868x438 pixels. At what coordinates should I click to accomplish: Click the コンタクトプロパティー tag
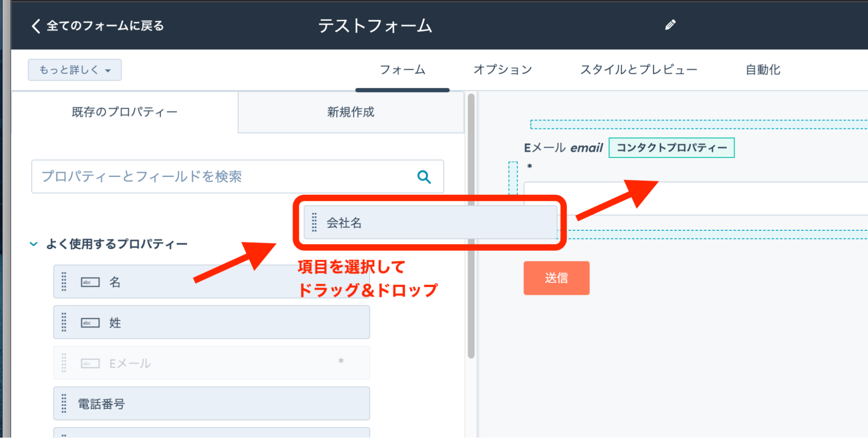671,148
